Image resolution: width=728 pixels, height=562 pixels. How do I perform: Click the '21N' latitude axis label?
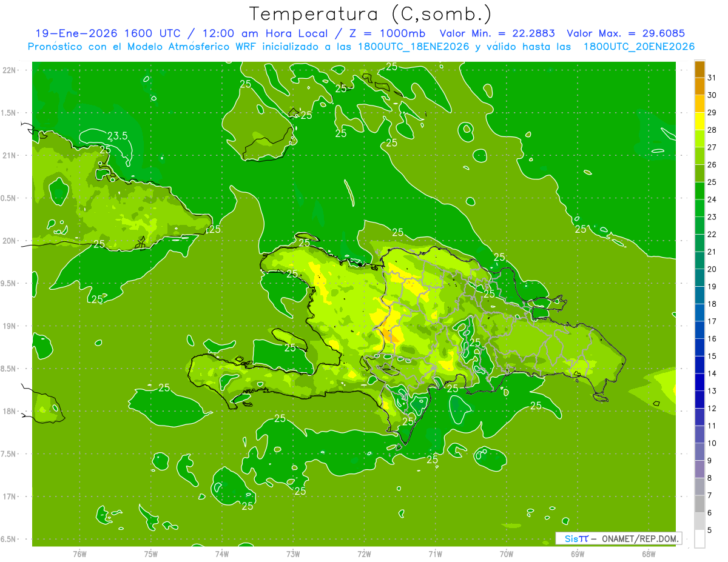point(10,156)
